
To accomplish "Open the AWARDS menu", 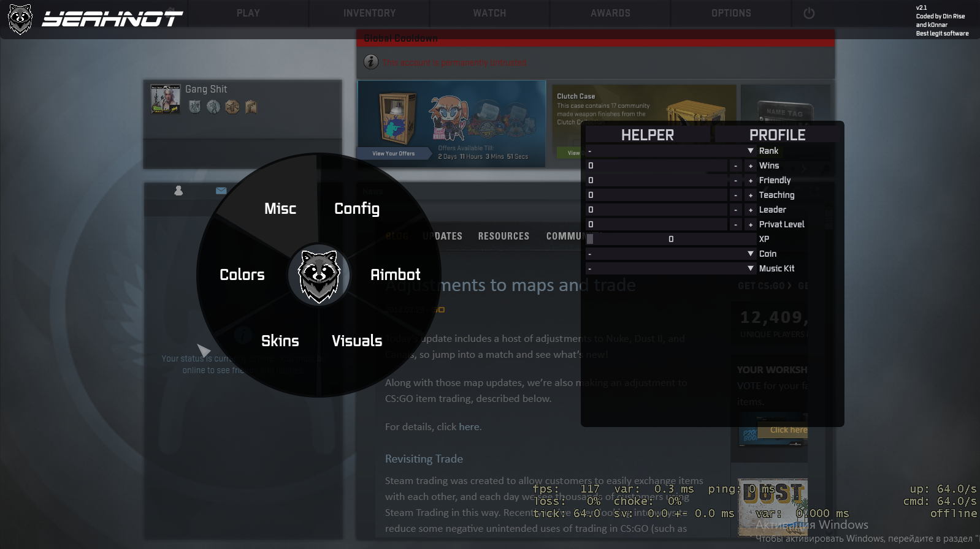I will 610,13.
